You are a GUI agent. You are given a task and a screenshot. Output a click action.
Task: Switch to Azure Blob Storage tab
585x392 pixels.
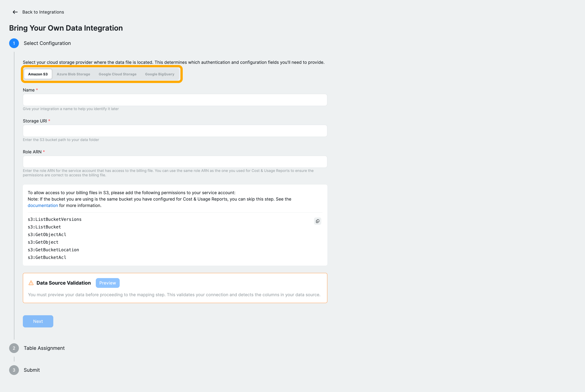coord(73,74)
